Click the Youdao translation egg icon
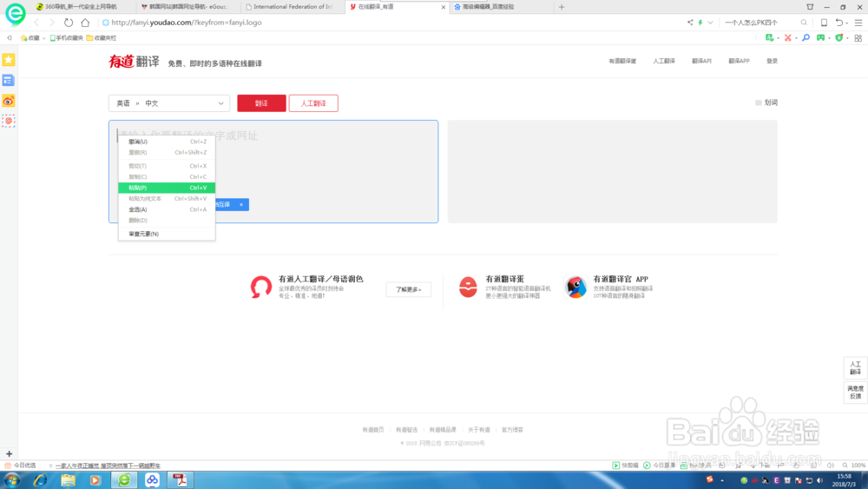Viewport: 868px width, 489px height. (468, 287)
